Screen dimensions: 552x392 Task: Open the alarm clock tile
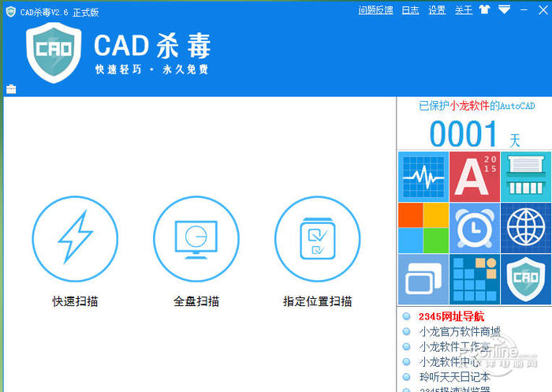coord(475,228)
